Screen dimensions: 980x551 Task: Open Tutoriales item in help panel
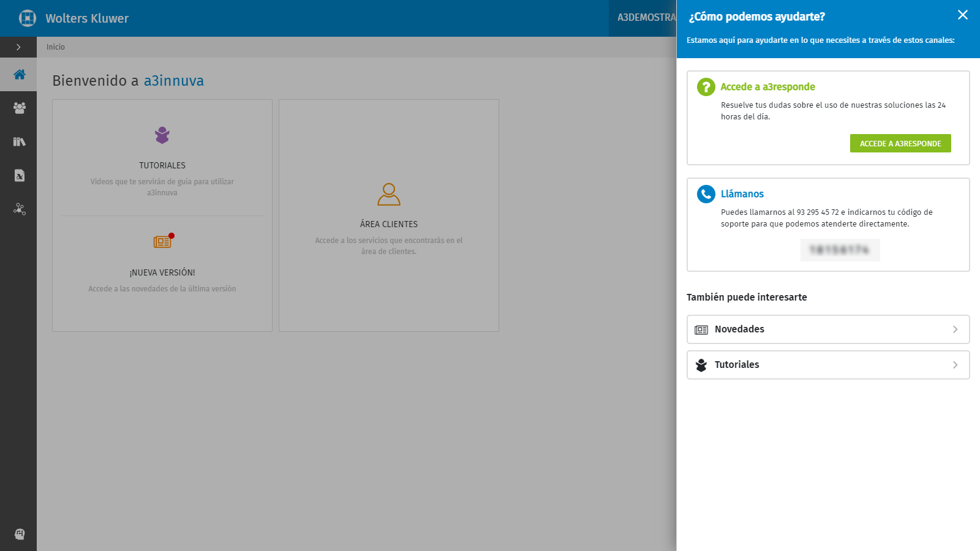coord(828,365)
